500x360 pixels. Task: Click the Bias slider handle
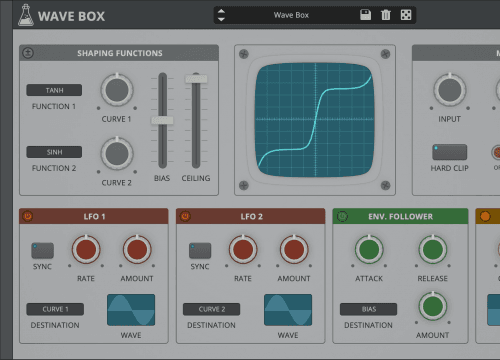coord(162,120)
